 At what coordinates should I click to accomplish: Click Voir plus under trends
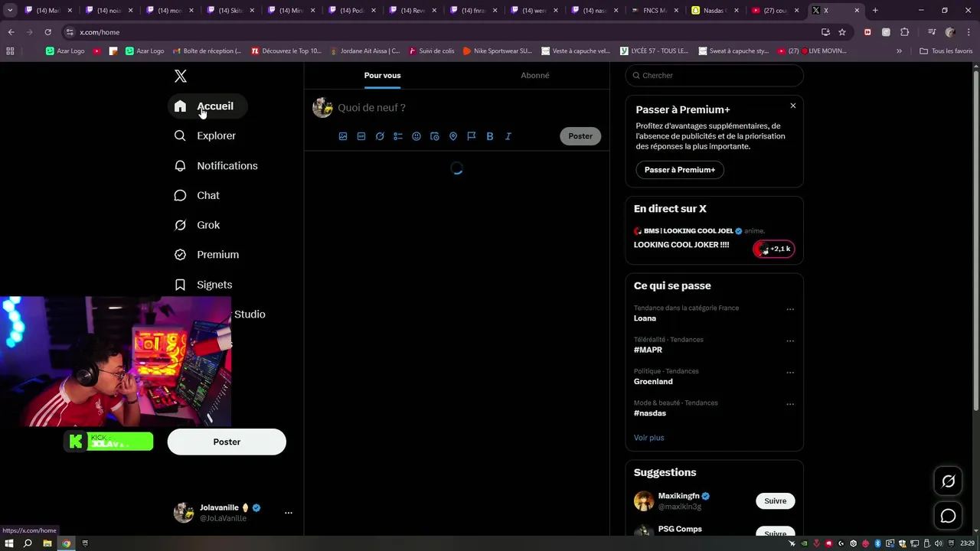pyautogui.click(x=648, y=438)
